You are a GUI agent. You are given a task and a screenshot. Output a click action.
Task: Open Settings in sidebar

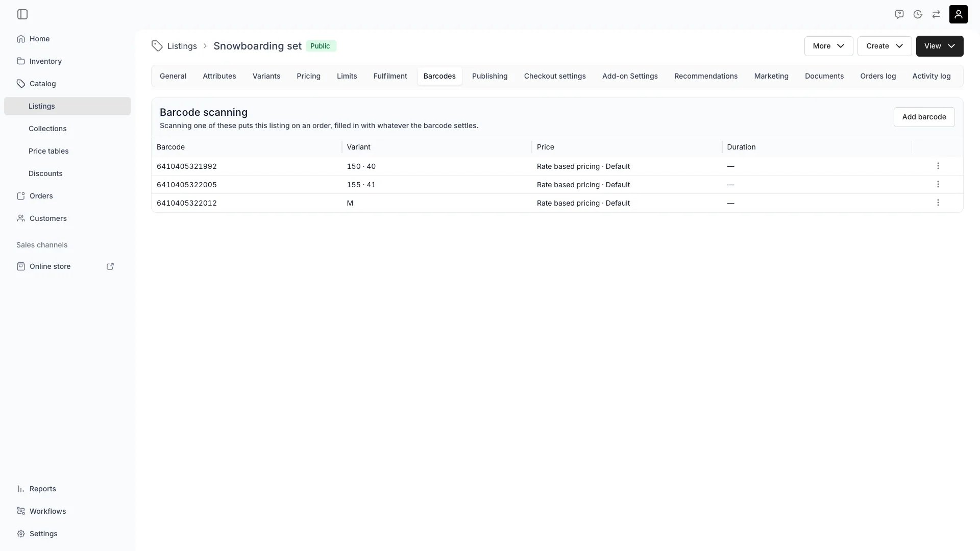[67, 534]
